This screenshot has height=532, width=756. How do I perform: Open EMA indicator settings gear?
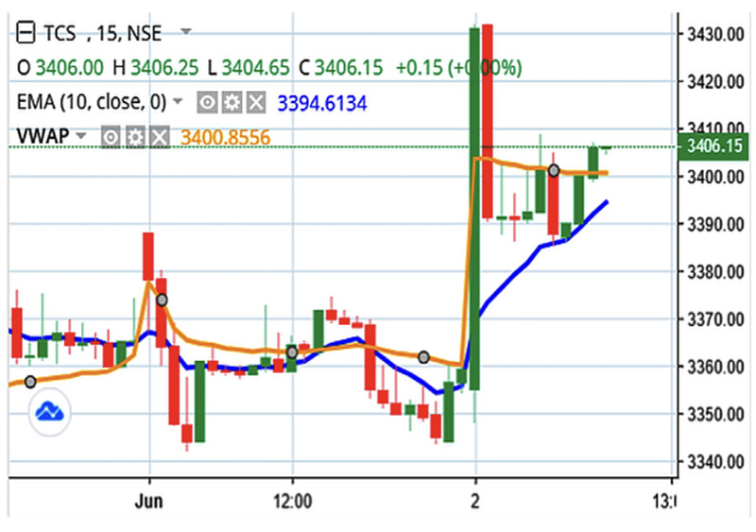pyautogui.click(x=231, y=102)
